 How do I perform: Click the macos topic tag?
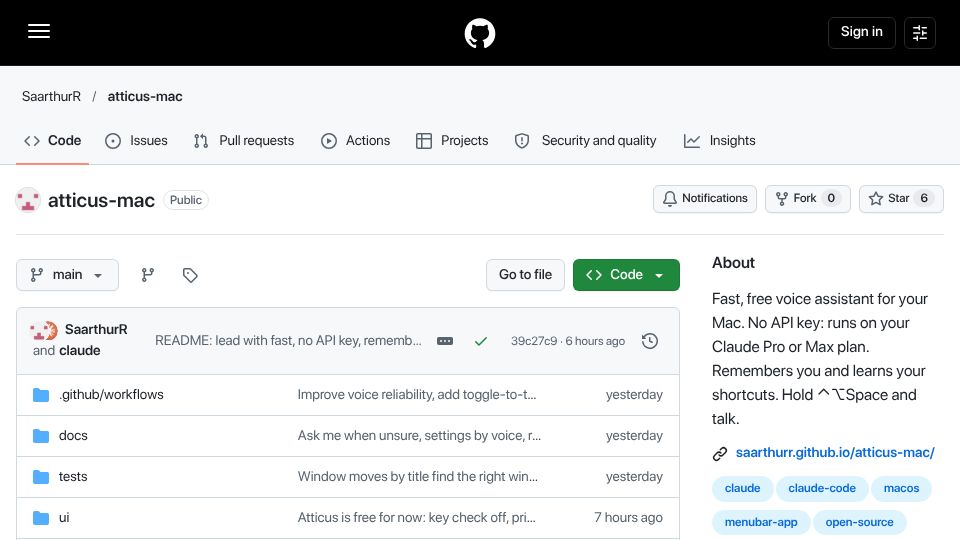[901, 489]
